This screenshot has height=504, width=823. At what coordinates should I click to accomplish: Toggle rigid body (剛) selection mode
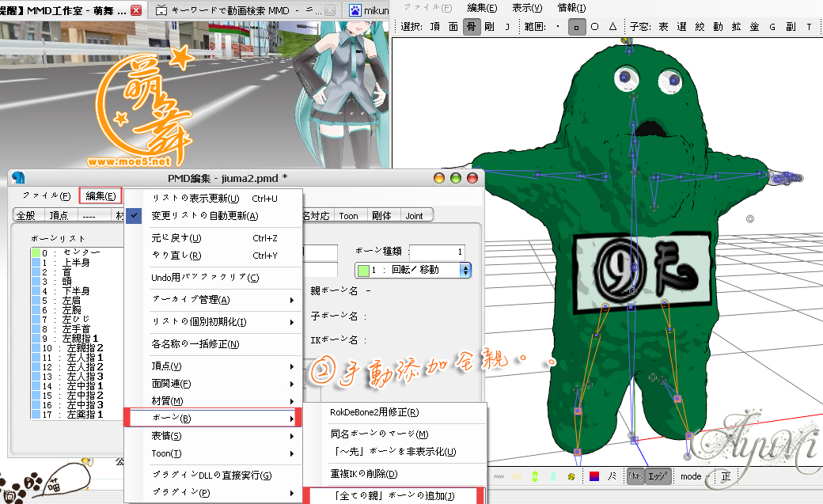[x=490, y=26]
